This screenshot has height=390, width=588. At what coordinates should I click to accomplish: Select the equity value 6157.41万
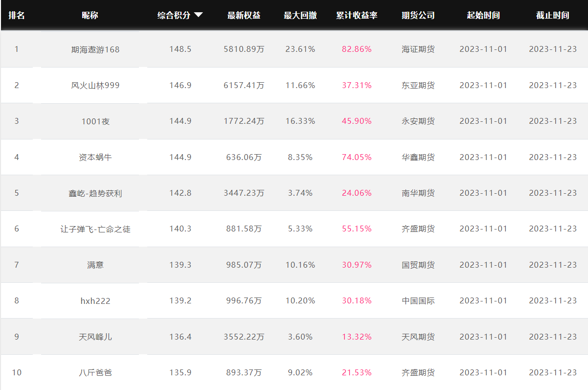click(x=244, y=85)
